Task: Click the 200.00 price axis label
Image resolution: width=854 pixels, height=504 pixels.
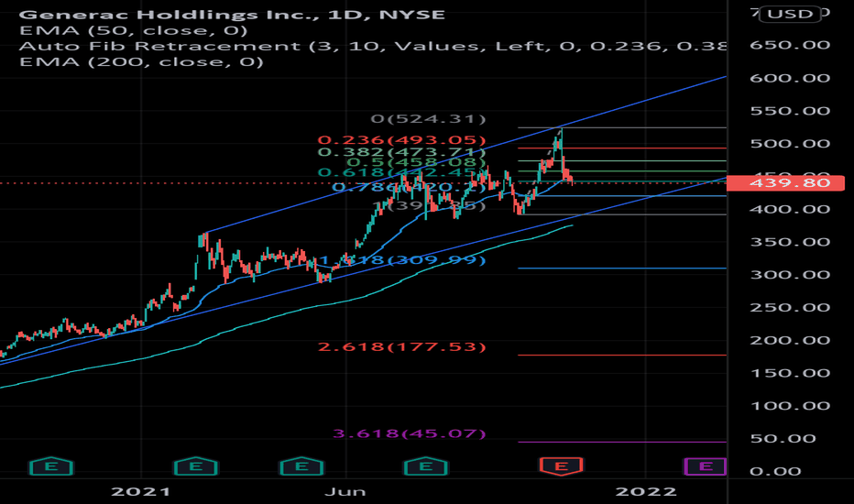Action: (x=790, y=340)
